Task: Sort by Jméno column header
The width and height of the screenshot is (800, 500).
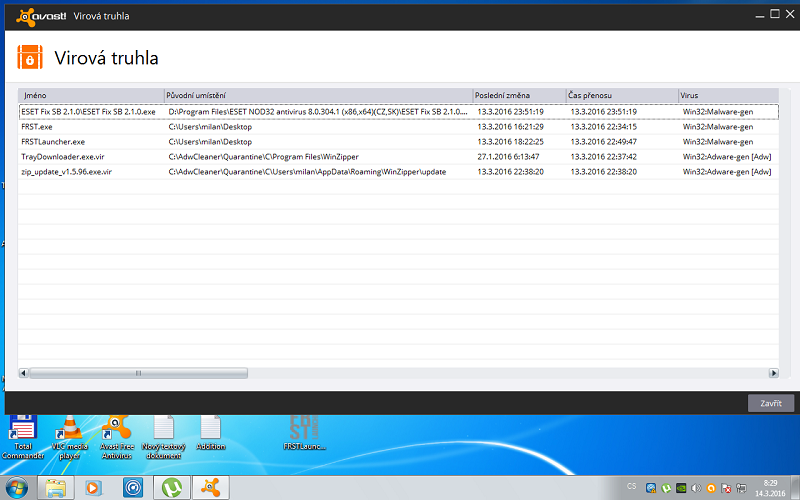Action: [90, 95]
